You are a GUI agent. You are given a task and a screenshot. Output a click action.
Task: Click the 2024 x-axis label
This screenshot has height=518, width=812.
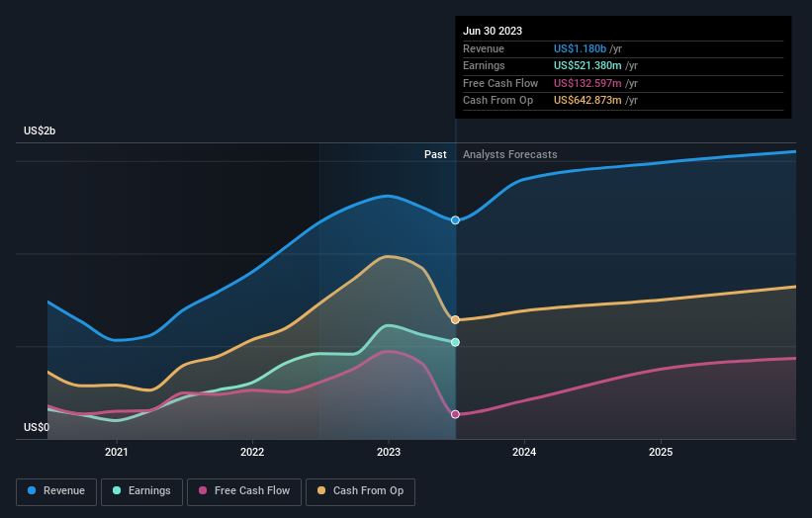[x=524, y=452]
